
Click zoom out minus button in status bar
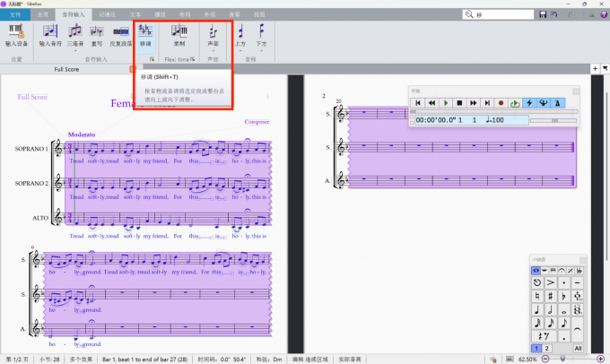tap(545, 359)
